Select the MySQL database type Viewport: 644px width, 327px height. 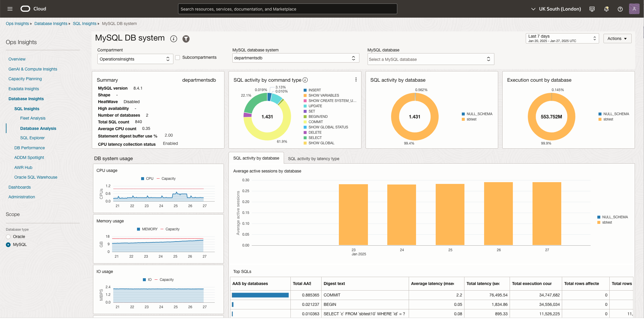[8, 245]
